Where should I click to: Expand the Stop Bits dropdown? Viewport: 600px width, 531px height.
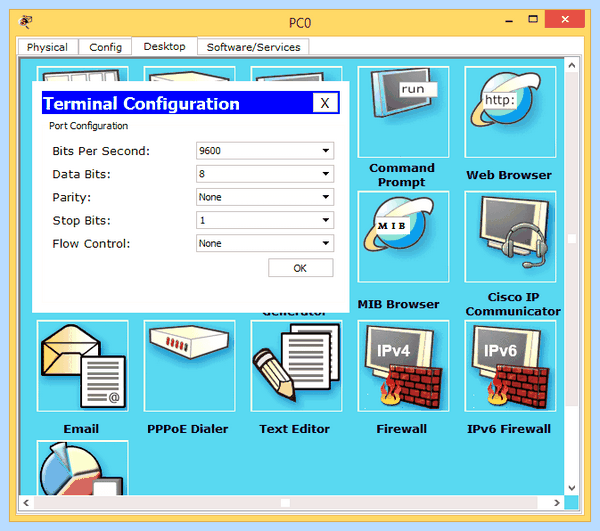[265, 220]
